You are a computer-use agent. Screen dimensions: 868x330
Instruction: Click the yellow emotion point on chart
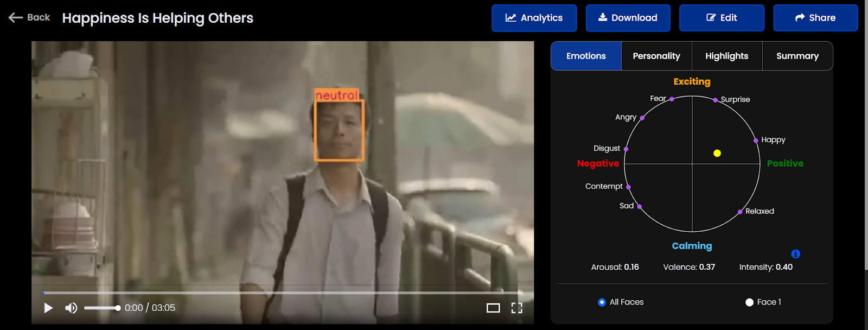tap(717, 154)
